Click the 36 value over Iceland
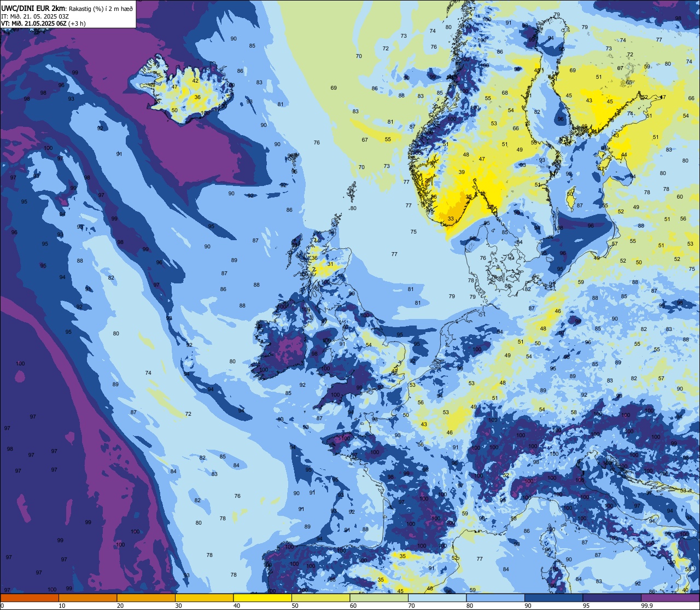Screen dimensions: 700x610 [x=197, y=97]
